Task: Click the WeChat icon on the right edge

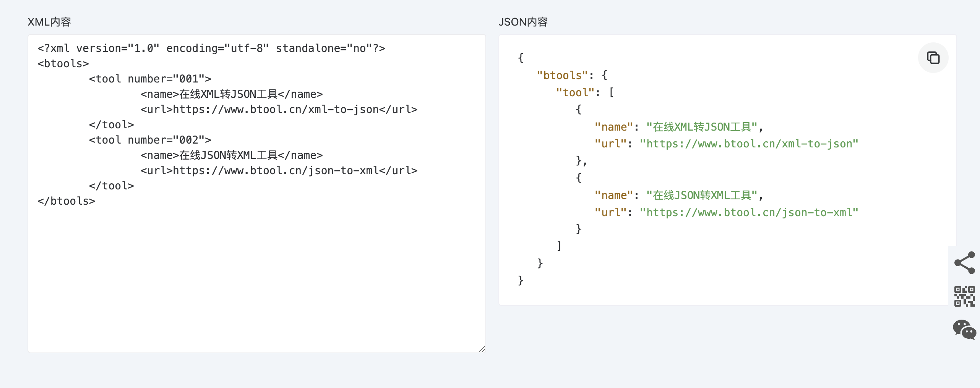Action: coord(964,329)
